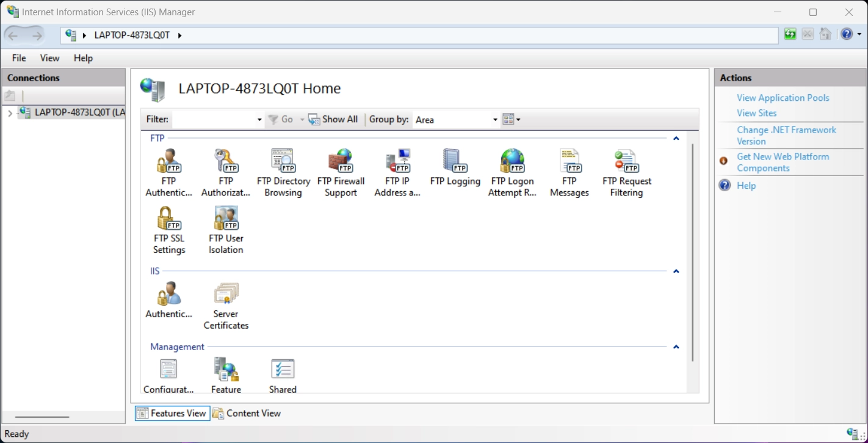Click the Get New Web Platform warning icon
Viewport: 868px width, 443px height.
coord(723,161)
